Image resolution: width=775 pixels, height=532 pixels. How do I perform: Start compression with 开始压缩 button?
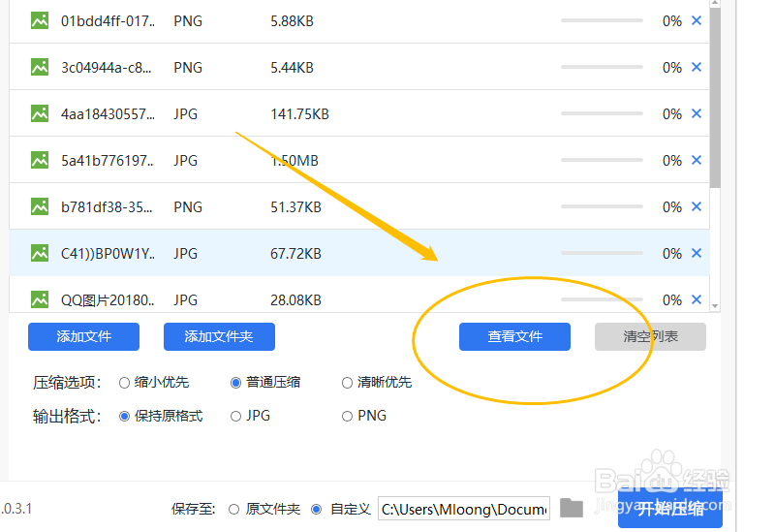pyautogui.click(x=670, y=509)
